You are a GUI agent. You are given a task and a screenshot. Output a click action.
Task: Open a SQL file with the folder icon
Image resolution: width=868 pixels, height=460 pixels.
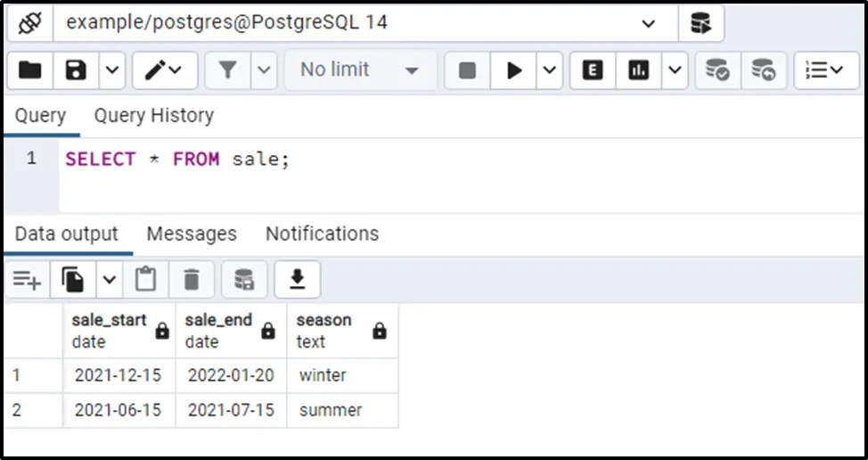tap(30, 70)
